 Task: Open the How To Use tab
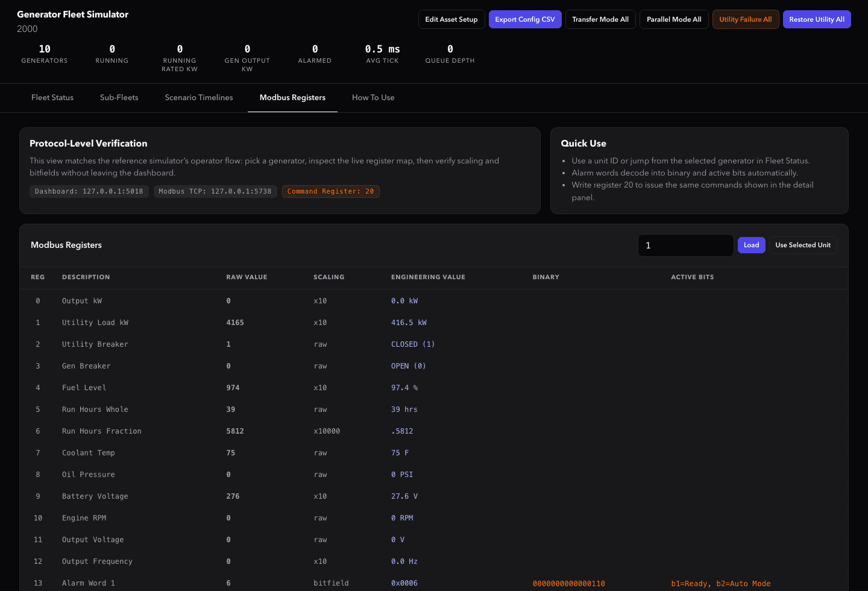[x=373, y=98]
